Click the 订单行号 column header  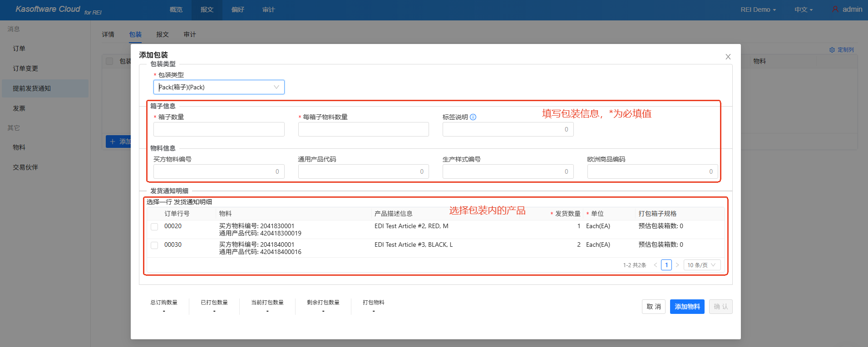[x=177, y=214]
